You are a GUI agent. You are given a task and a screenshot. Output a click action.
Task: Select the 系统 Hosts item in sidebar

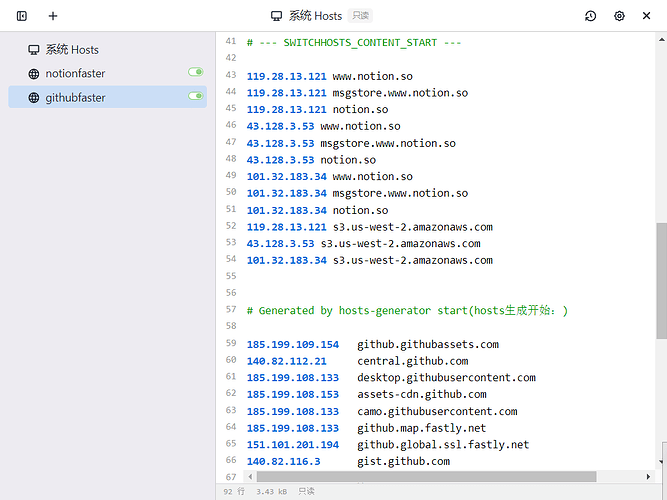108,50
